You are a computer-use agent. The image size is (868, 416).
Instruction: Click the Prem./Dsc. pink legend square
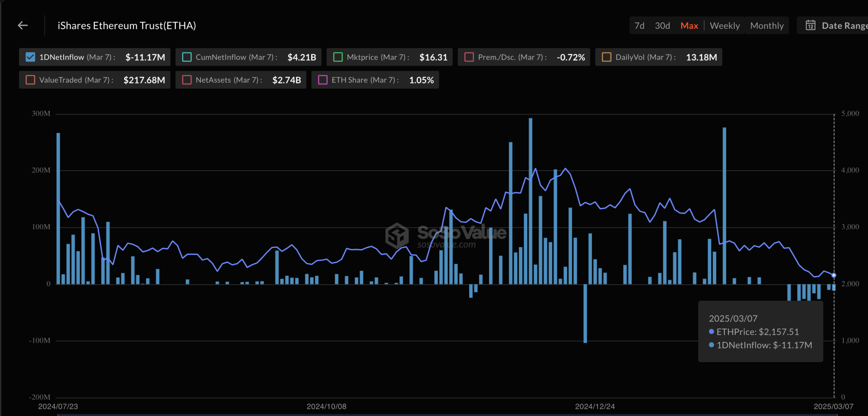point(468,57)
